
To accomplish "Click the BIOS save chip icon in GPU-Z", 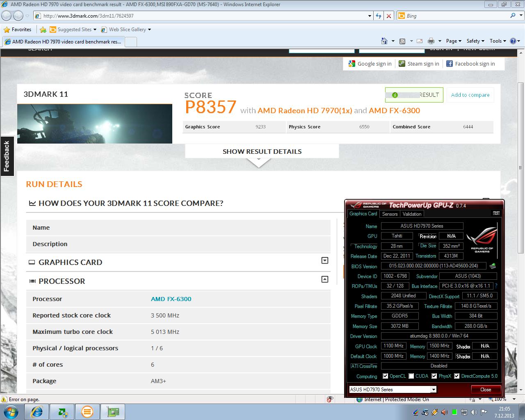I will [x=493, y=266].
